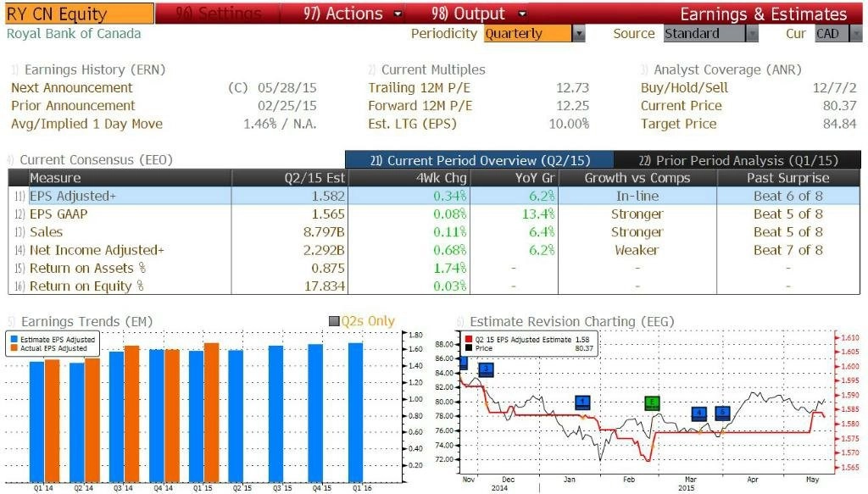Click blue marker 1 on the revision chart
The height and width of the screenshot is (494, 868).
[x=582, y=402]
